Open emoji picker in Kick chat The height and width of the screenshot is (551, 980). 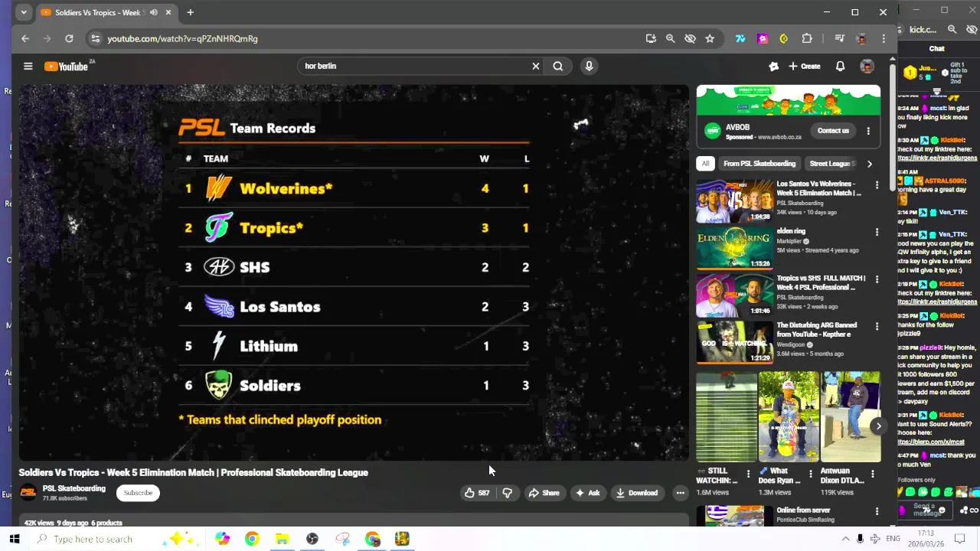coord(942,510)
